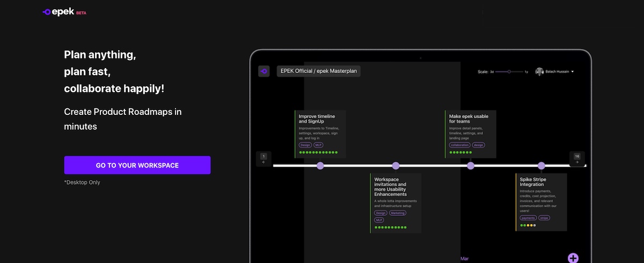
Task: Click the left arrow under number 1
Action: coord(264,162)
